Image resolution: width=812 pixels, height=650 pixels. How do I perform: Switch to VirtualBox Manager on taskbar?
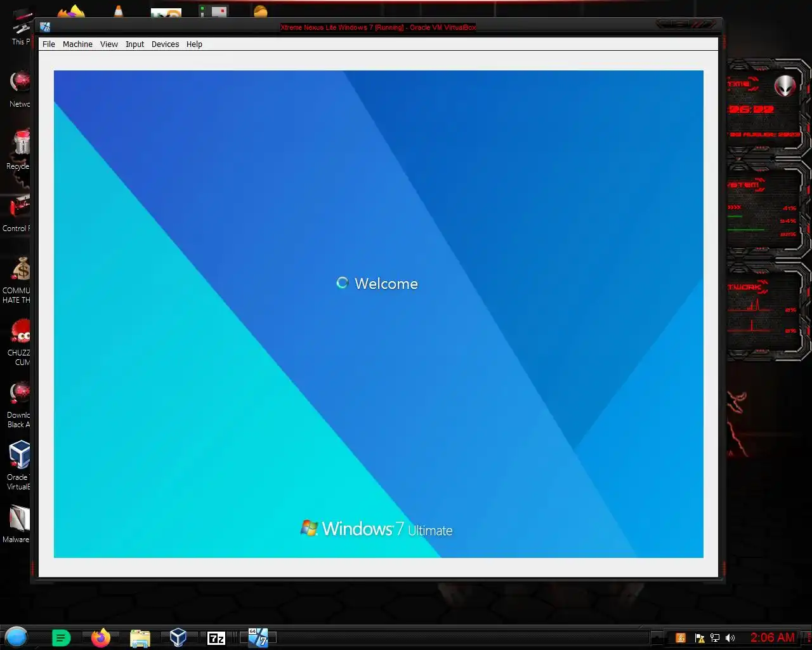[x=178, y=637]
